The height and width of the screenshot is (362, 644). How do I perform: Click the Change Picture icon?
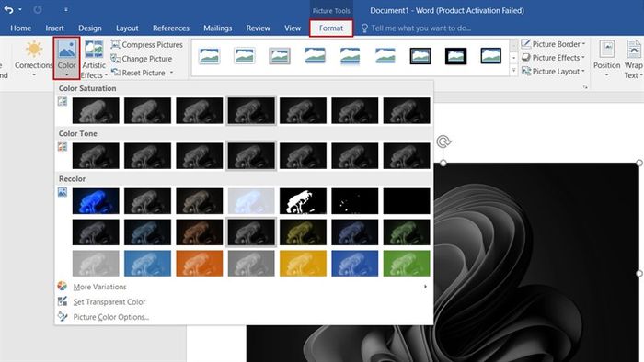(115, 59)
